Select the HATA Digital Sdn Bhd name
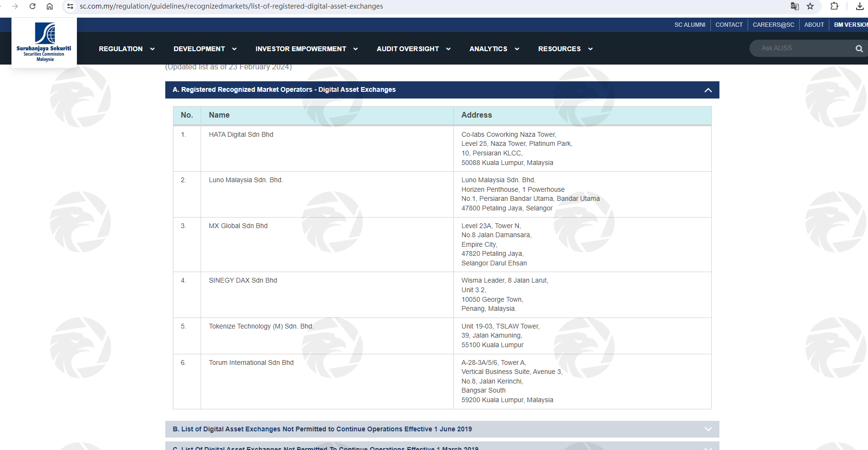The image size is (868, 450). tap(241, 134)
